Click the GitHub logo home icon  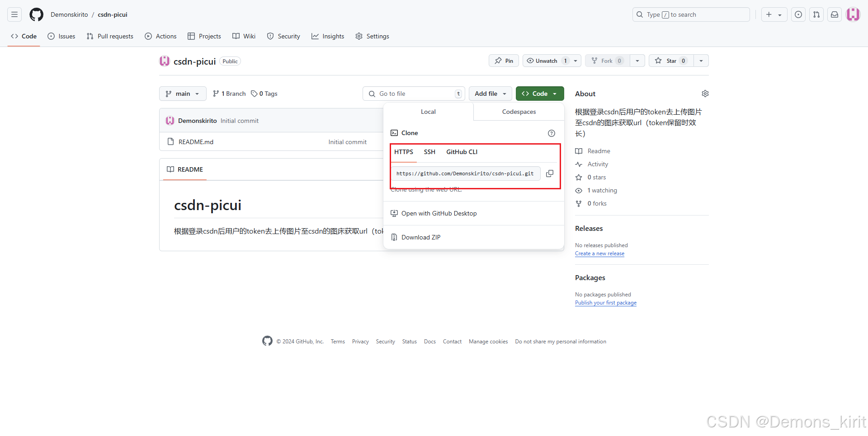point(36,14)
